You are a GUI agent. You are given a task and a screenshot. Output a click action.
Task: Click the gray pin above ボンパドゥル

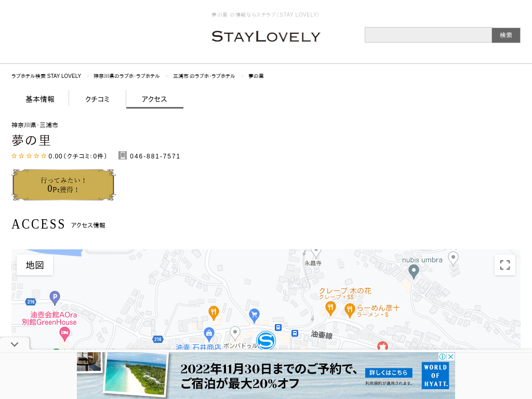coord(235,333)
